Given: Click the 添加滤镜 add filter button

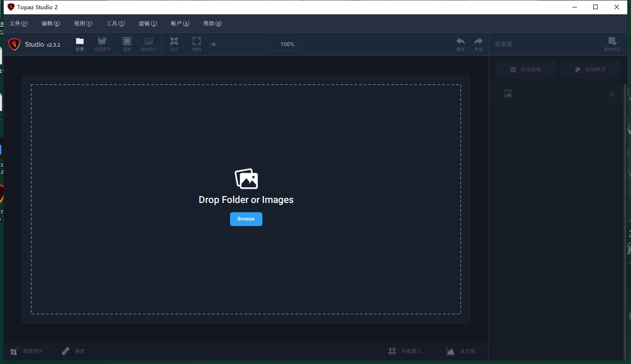Looking at the screenshot, I should click(x=526, y=70).
